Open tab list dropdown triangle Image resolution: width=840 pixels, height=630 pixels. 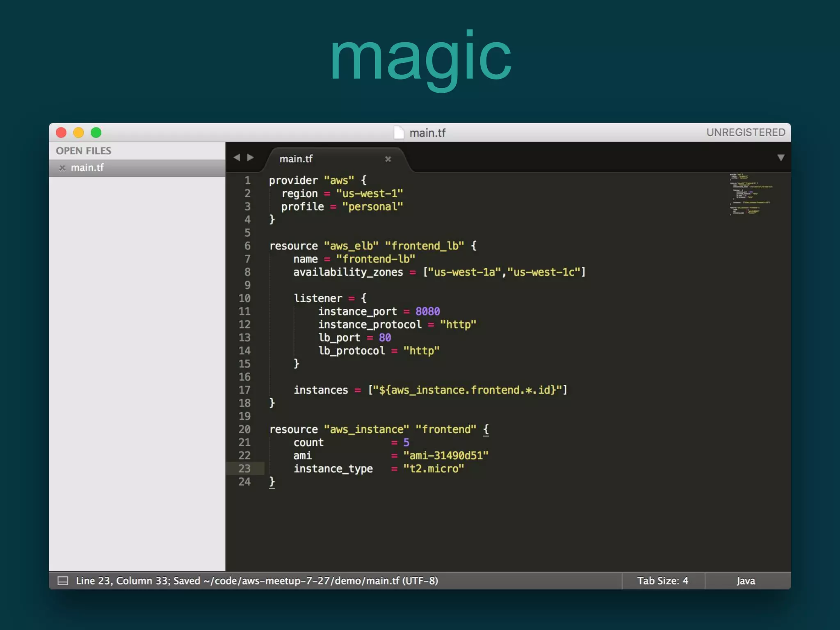(781, 158)
